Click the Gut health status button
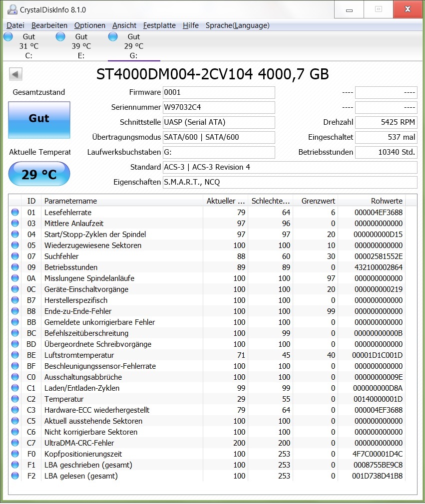425x504 pixels. (39, 120)
